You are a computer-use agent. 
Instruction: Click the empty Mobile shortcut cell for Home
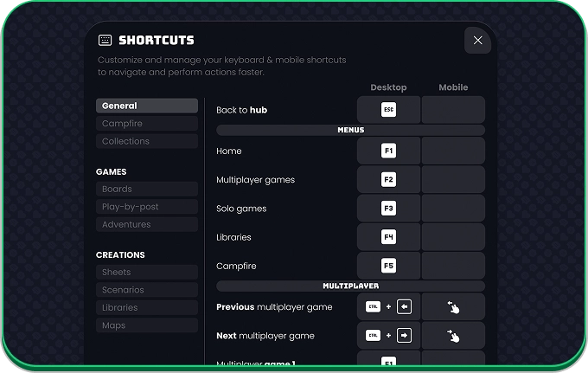pyautogui.click(x=453, y=151)
